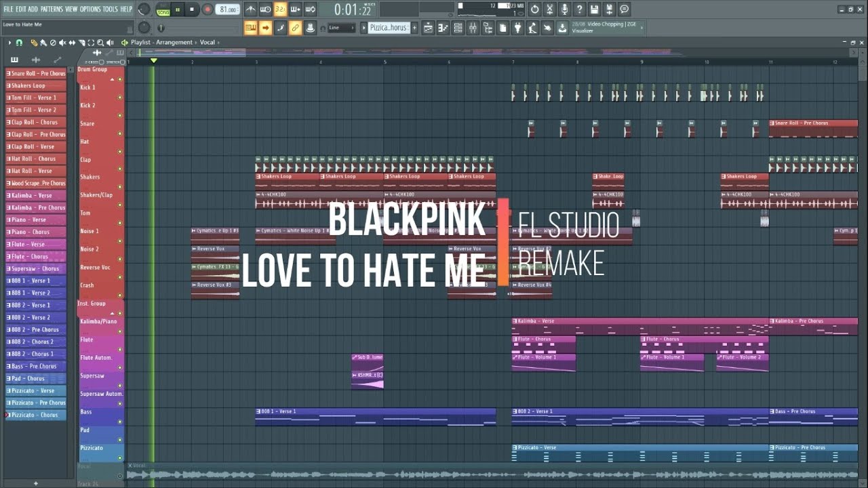Open the Mixer window icon
The width and height of the screenshot is (868, 488).
(473, 28)
